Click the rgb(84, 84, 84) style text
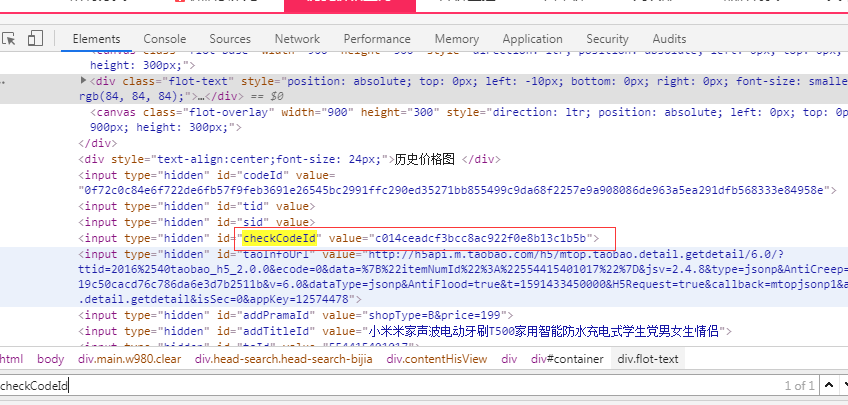848x405 pixels. coord(131,96)
